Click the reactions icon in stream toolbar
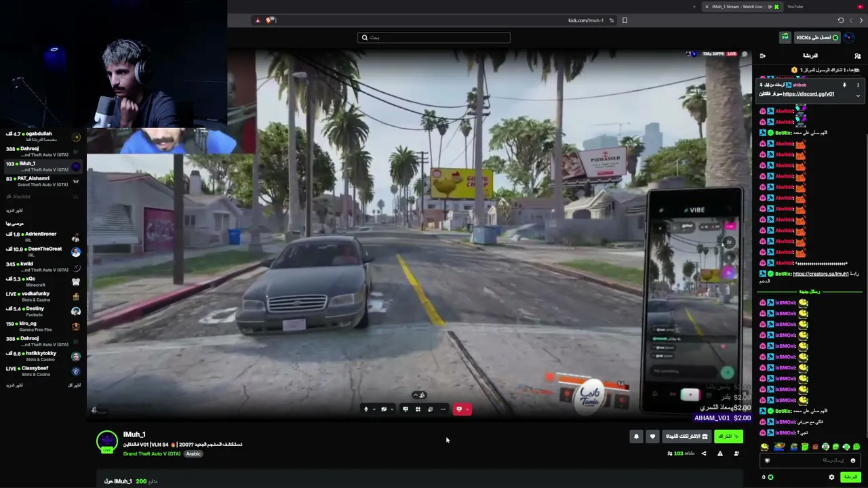The width and height of the screenshot is (868, 488). (430, 409)
